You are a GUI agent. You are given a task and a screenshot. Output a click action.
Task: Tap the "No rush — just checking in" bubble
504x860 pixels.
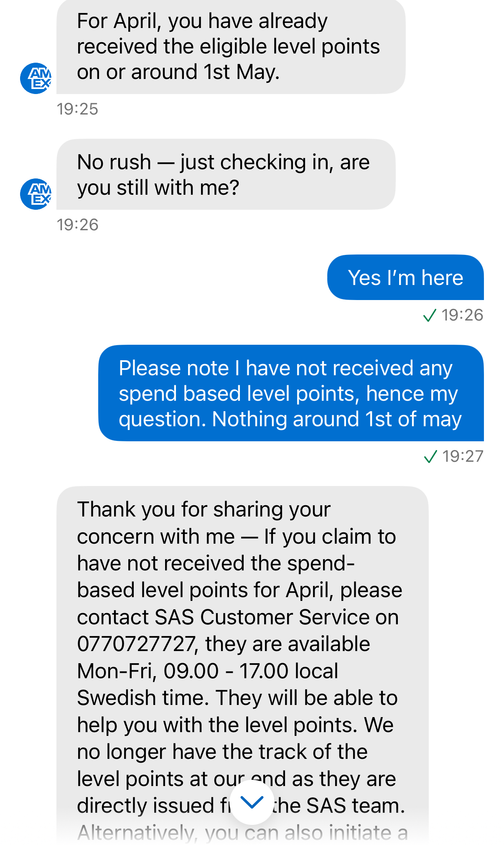(226, 174)
